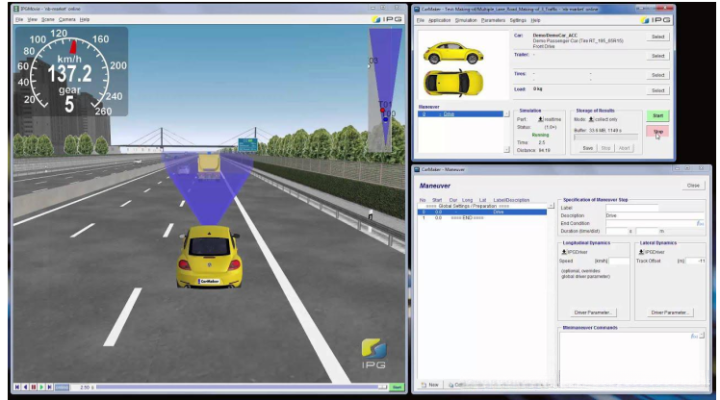The image size is (720, 400).
Task: Skip to end in IPGMovie playback bar
Action: click(x=50, y=387)
